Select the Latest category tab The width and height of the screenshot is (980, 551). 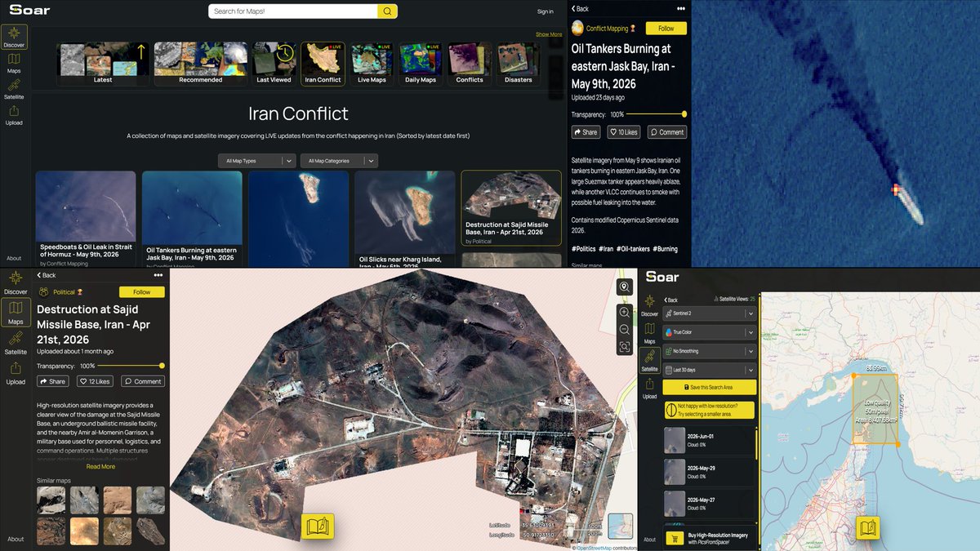click(103, 64)
